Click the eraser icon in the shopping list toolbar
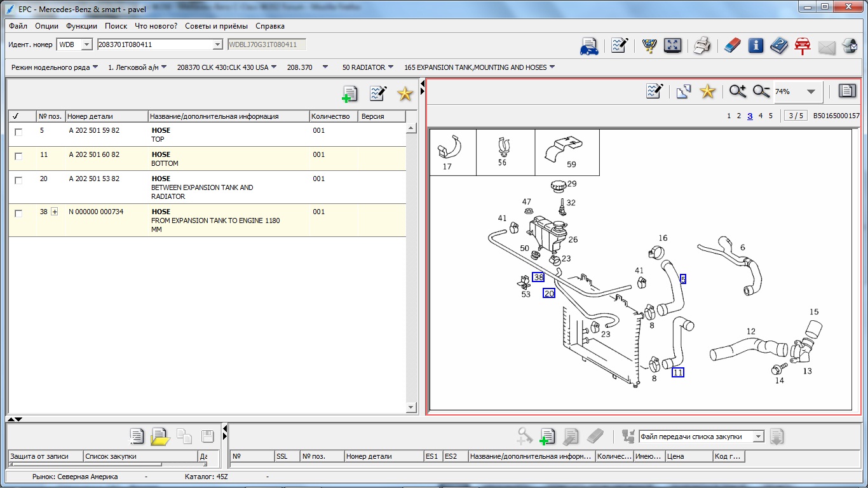Image resolution: width=868 pixels, height=488 pixels. coord(595,437)
